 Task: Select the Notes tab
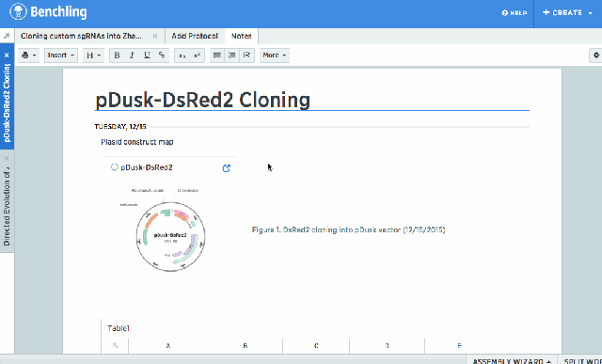click(x=242, y=36)
